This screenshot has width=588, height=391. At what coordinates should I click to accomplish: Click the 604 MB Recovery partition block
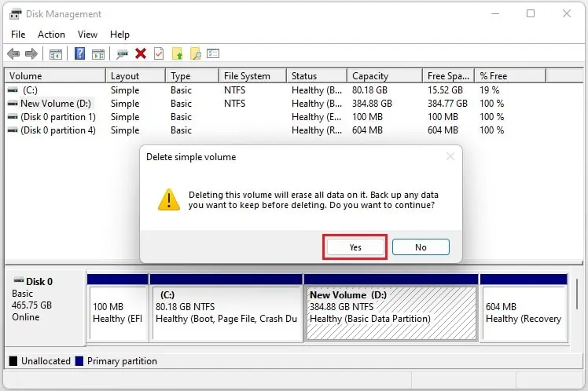click(x=523, y=312)
